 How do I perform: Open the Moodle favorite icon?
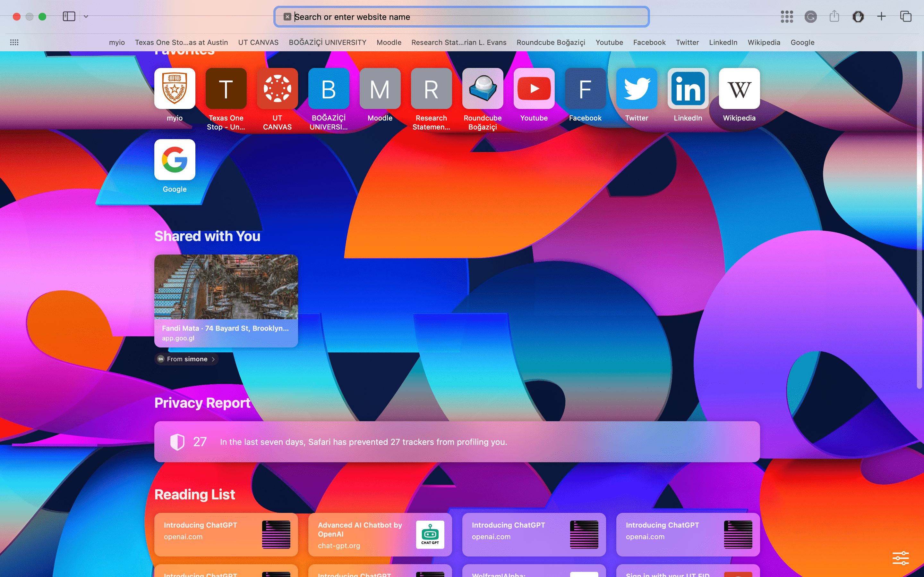tap(380, 88)
